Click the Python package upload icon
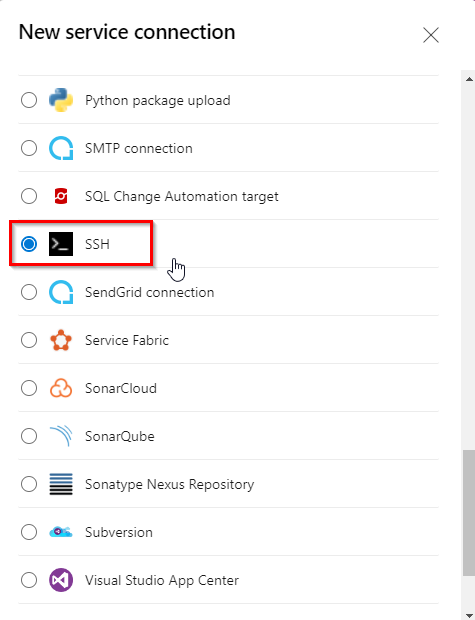 [61, 100]
